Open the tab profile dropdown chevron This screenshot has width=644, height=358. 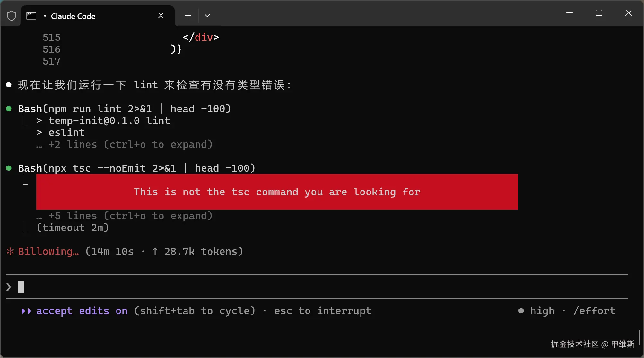(x=207, y=15)
